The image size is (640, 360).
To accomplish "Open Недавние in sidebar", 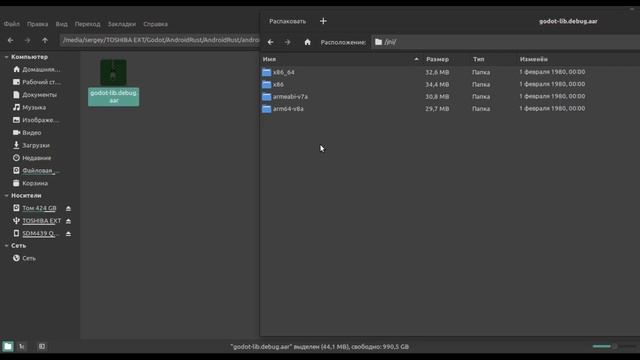I will click(x=32, y=158).
